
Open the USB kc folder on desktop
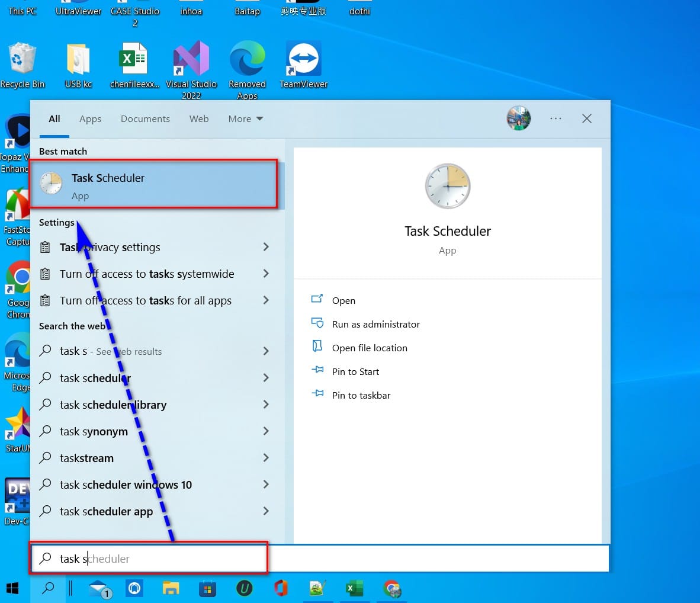[x=79, y=65]
